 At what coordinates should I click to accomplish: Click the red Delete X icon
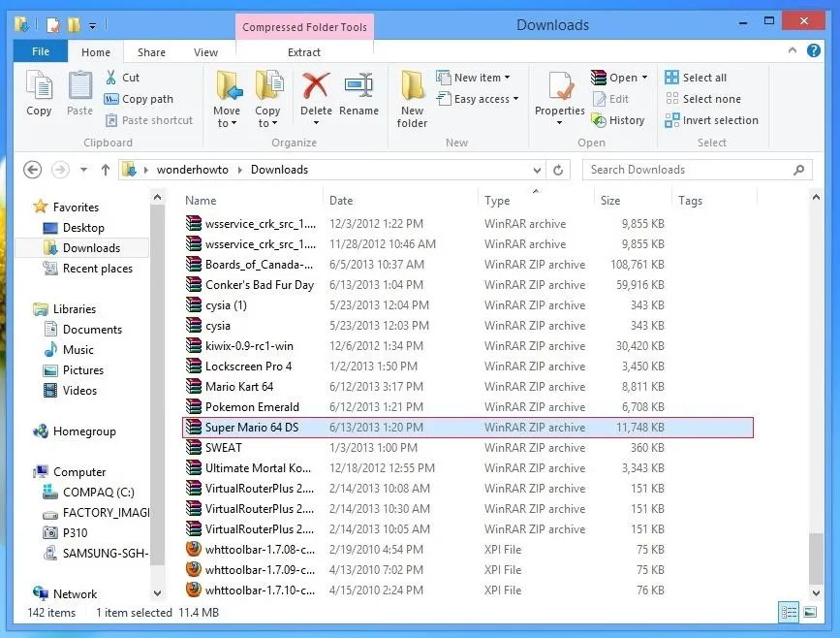click(x=316, y=85)
